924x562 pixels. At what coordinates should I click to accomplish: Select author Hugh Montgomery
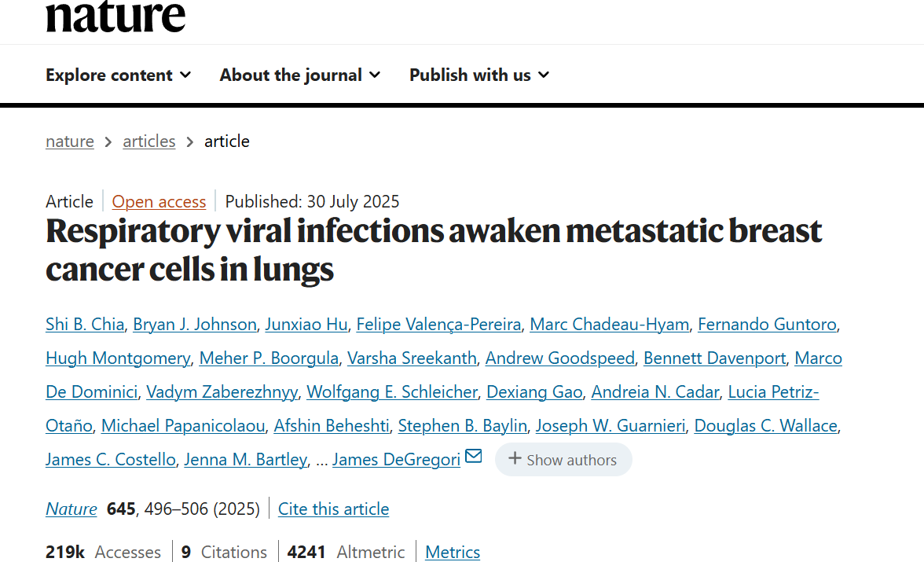click(118, 358)
